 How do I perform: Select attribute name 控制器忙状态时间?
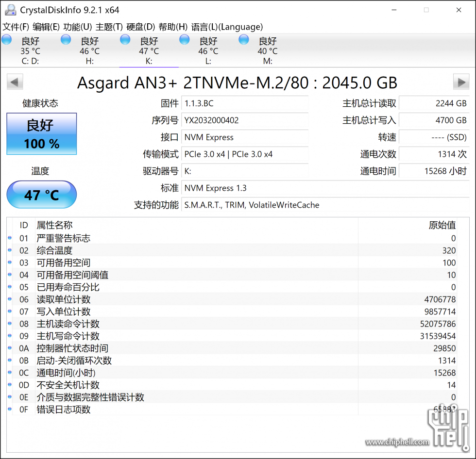(x=72, y=348)
